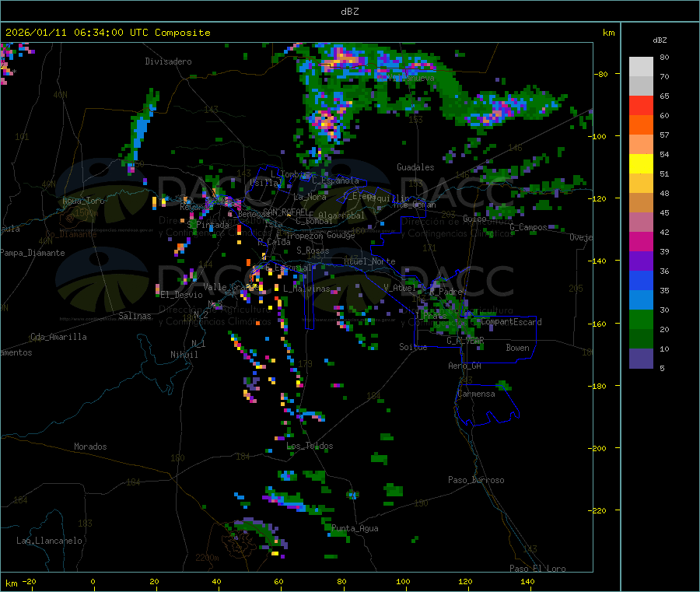Click the 140 km horizontal axis tick
Screen dimensions: 700x592
click(x=527, y=581)
